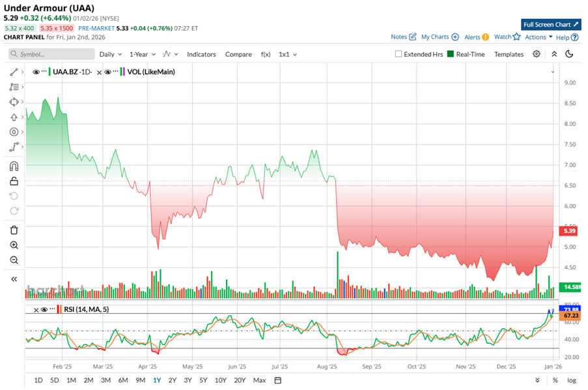Select the 1D range tab
Image resolution: width=588 pixels, height=390 pixels.
click(38, 380)
